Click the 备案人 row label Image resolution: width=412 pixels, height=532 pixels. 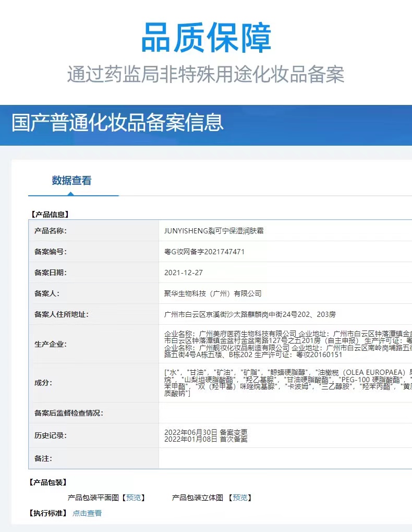[x=47, y=293]
